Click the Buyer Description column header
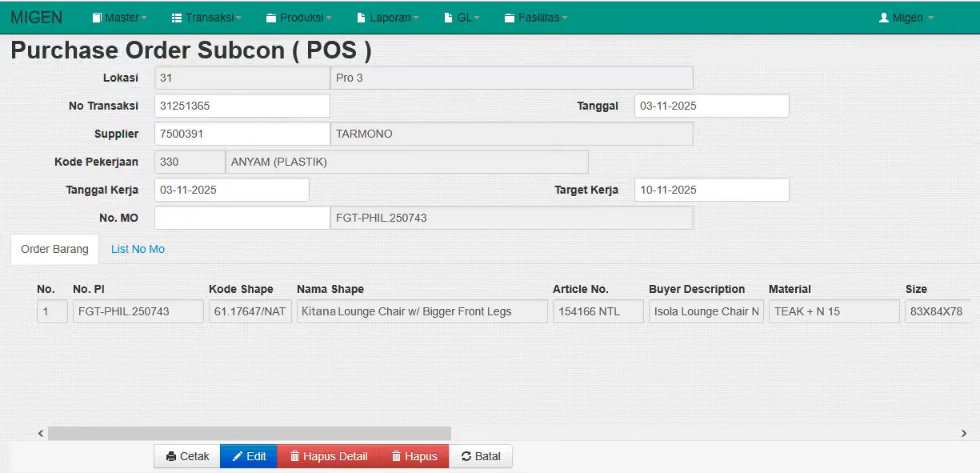Screen dimensions: 980x473 [x=697, y=289]
